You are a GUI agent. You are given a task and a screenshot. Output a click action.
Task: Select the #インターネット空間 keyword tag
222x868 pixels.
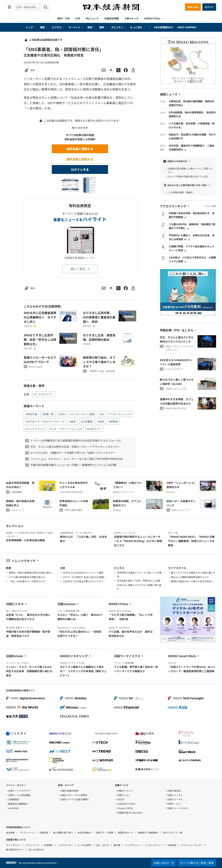[x=82, y=414]
